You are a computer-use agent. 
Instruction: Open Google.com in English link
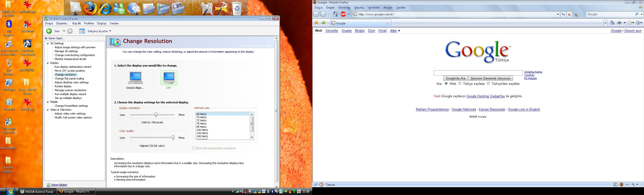[524, 109]
